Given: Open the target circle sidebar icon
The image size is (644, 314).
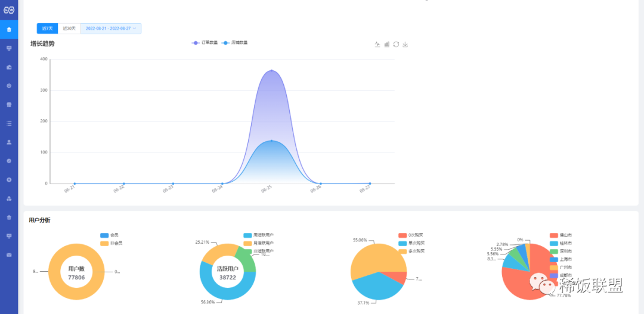Looking at the screenshot, I should tap(9, 86).
